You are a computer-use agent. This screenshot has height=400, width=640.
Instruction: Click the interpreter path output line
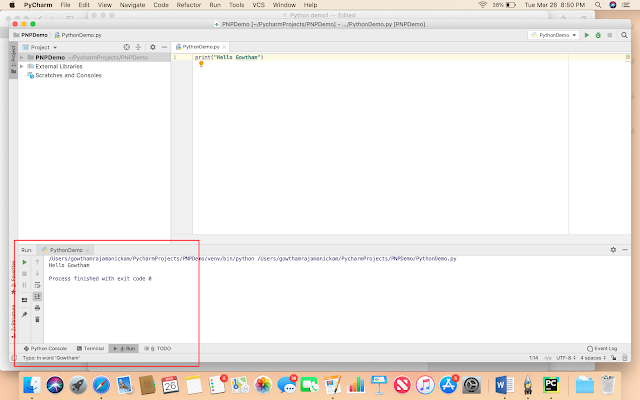pos(252,259)
